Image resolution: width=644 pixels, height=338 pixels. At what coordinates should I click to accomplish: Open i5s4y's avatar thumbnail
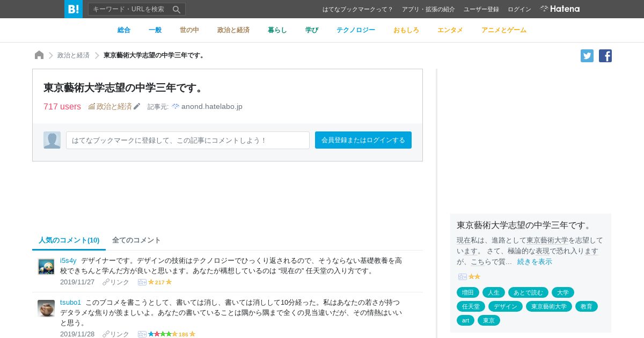click(x=46, y=267)
